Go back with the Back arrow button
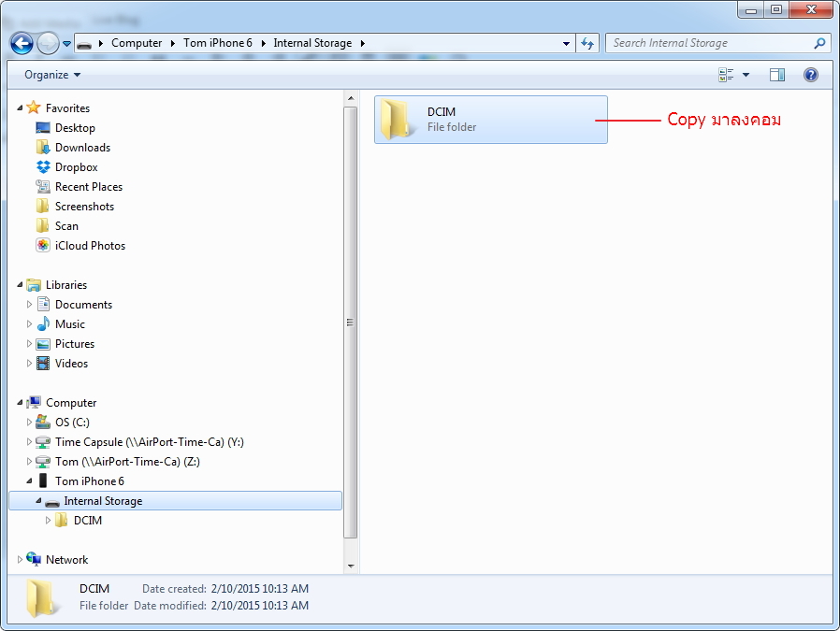The image size is (840, 631). pyautogui.click(x=22, y=43)
